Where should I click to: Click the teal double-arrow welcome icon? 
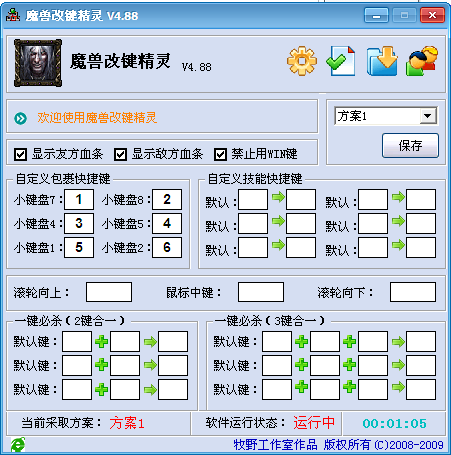(x=21, y=118)
